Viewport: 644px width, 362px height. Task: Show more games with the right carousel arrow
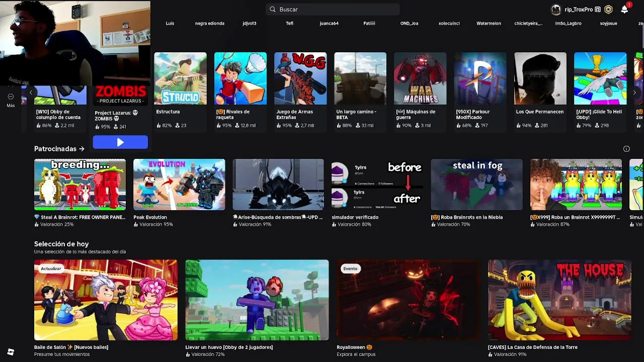coord(634,92)
